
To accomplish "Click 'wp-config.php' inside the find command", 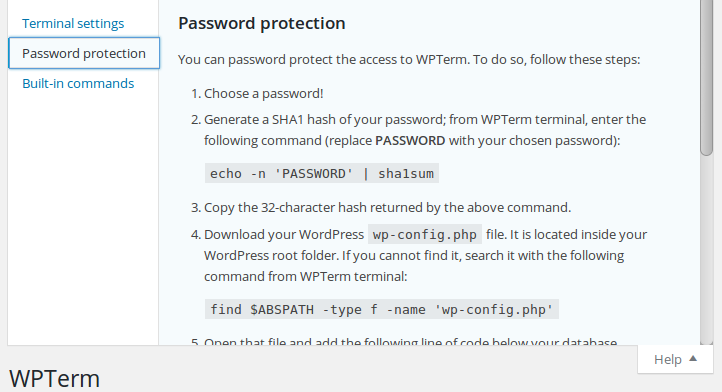I will tap(493, 310).
